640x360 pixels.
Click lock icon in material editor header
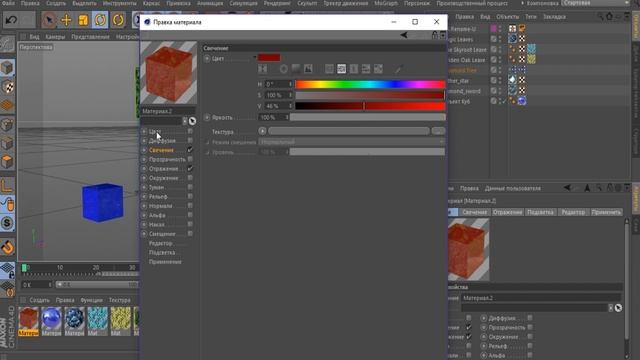coord(435,35)
